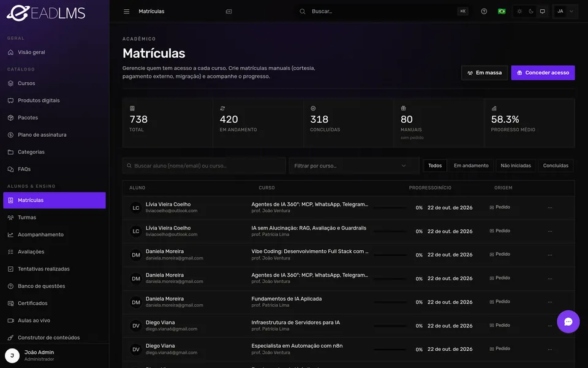Click LC avatar of IA sem Alucinação row

(x=136, y=231)
